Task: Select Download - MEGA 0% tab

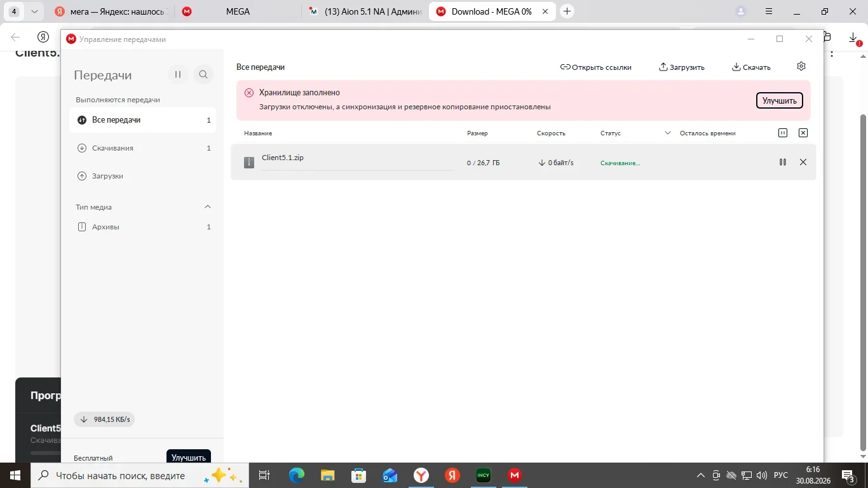Action: pyautogui.click(x=492, y=11)
